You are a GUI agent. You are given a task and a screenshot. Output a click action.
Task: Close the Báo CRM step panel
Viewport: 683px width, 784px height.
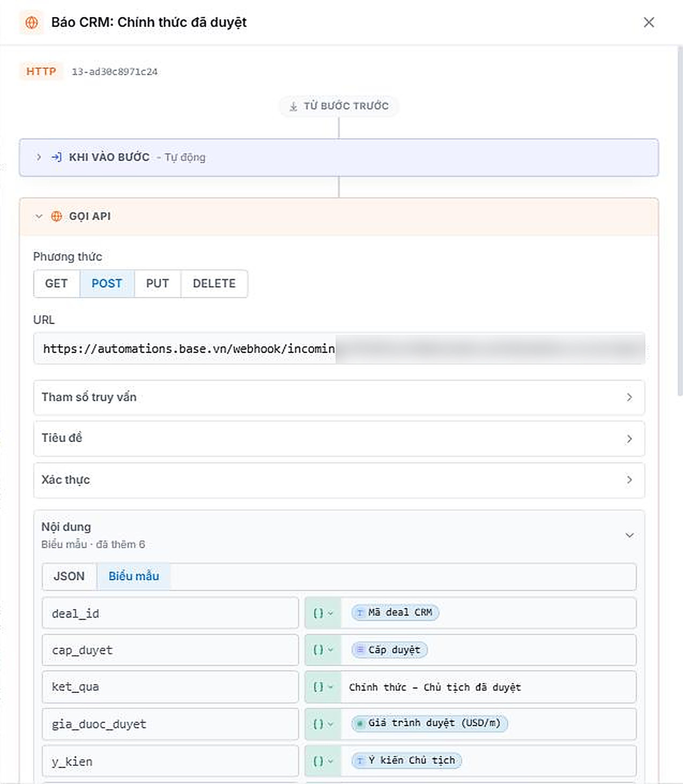[649, 22]
